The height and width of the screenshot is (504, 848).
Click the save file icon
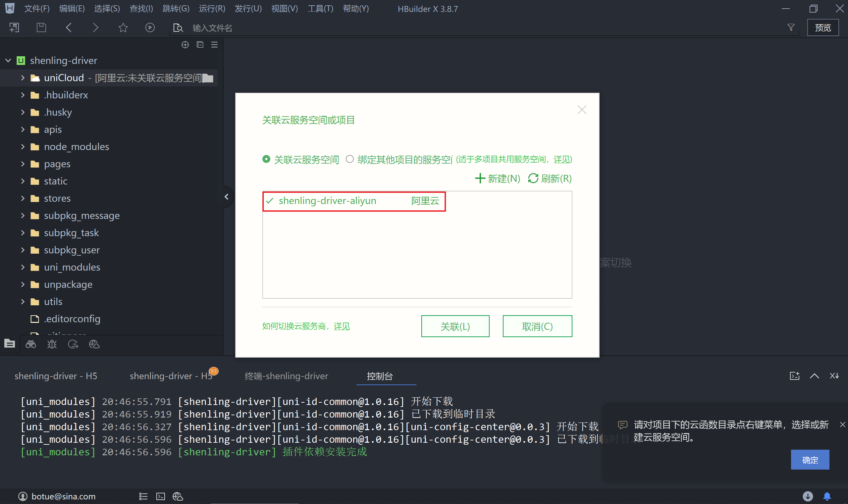click(x=41, y=27)
